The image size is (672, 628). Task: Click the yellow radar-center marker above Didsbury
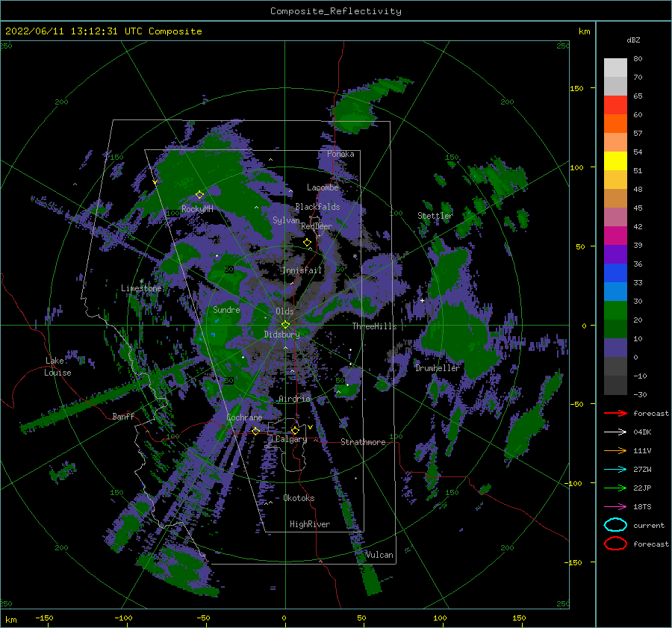pyautogui.click(x=285, y=325)
